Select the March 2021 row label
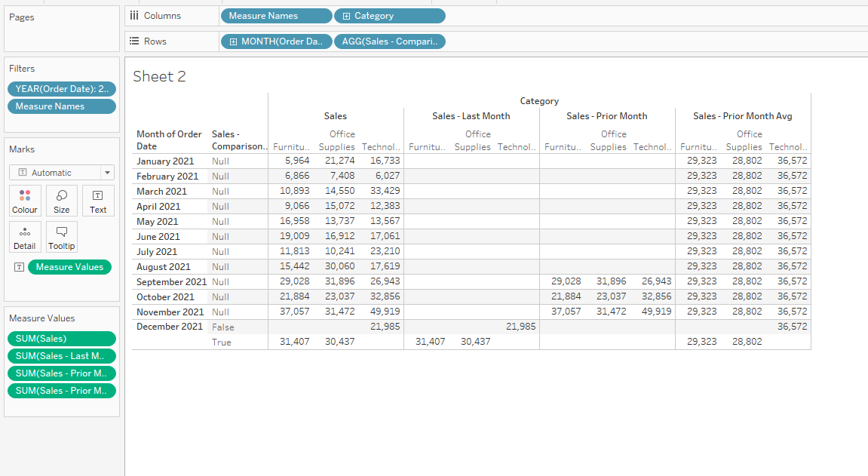 coord(161,191)
